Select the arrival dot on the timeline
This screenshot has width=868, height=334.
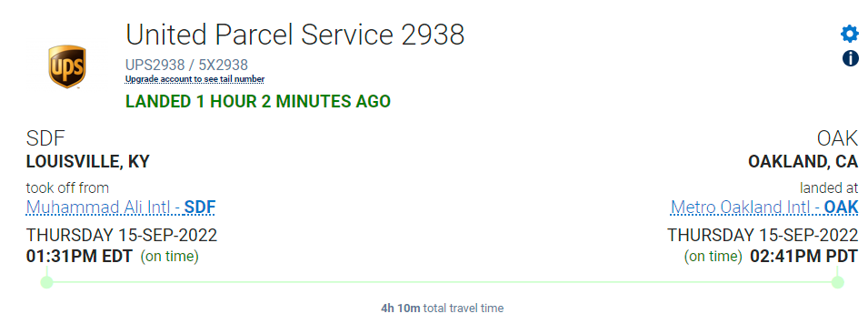(838, 282)
